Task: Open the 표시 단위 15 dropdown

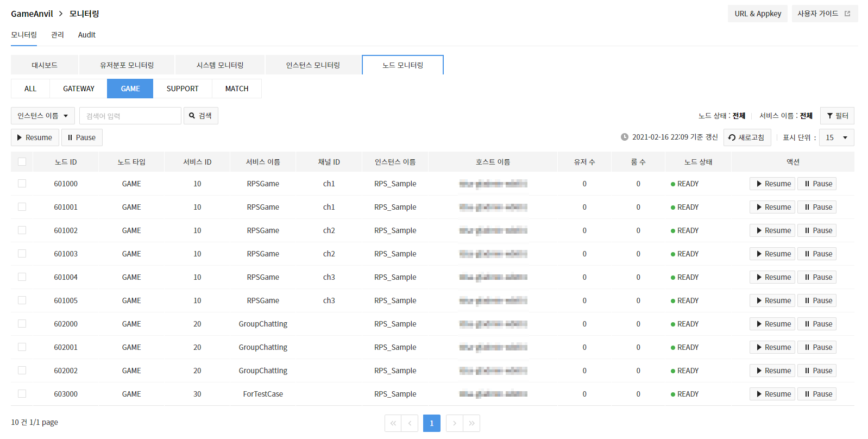Action: 836,137
